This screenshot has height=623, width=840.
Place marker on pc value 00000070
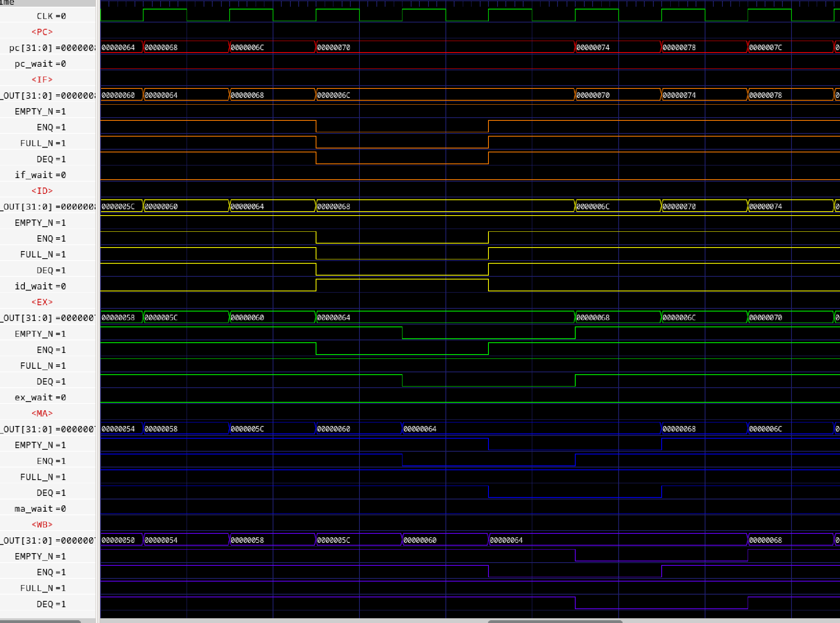[x=334, y=47]
